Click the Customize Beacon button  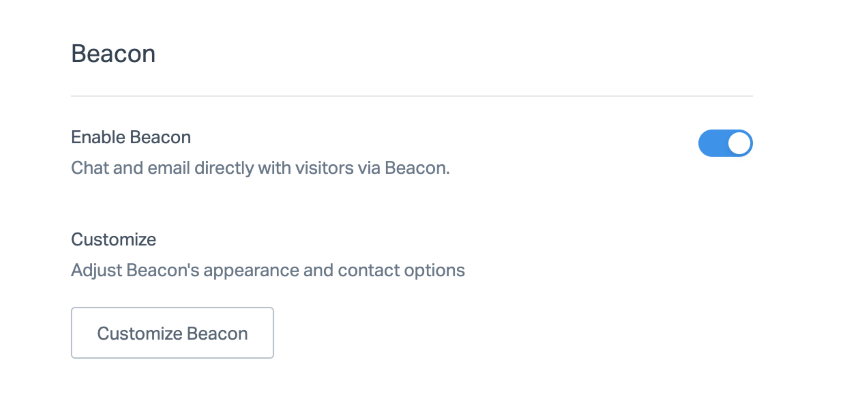tap(172, 333)
